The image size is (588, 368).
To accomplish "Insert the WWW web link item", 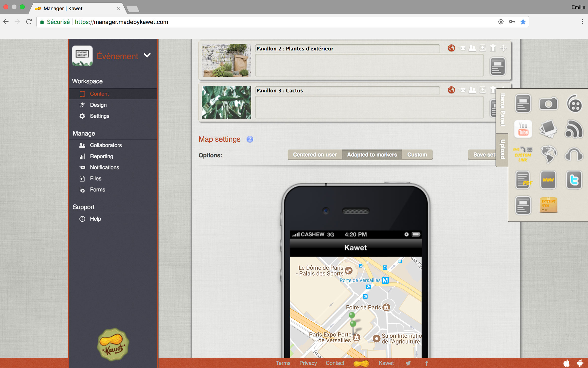I will point(548,180).
